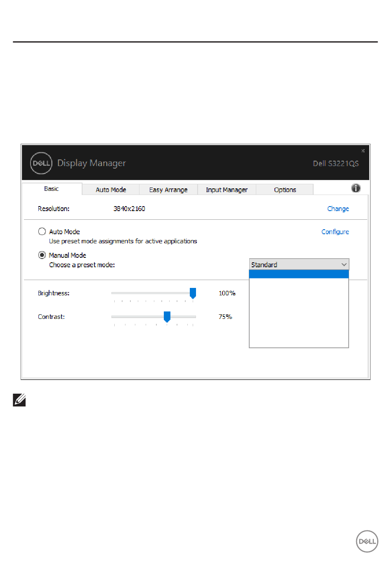Click the Brightness slider handle
Screen dimensions: 392x575
tap(193, 293)
